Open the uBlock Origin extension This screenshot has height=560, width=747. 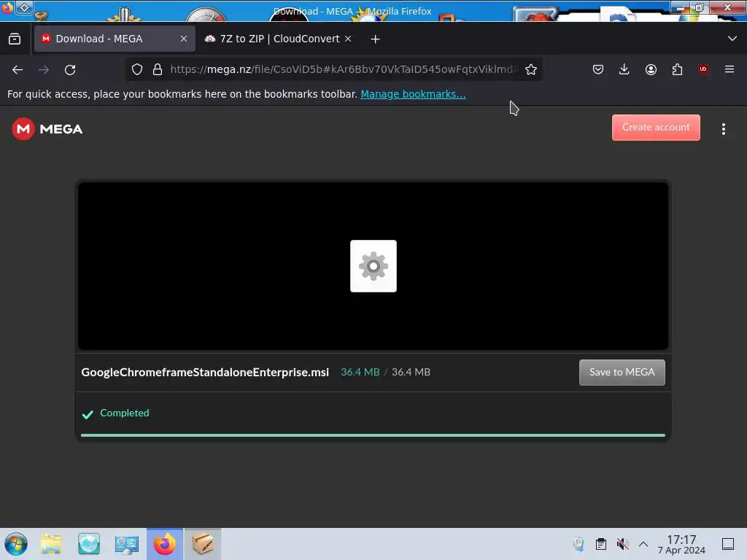coord(703,69)
